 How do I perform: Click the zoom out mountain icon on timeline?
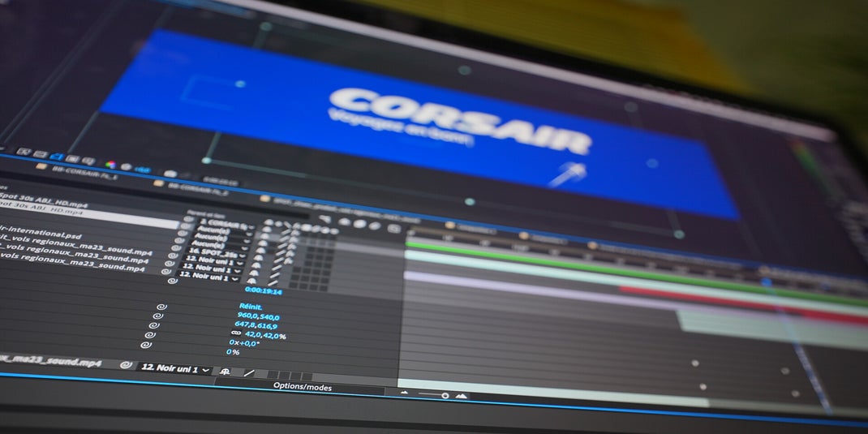tap(404, 393)
